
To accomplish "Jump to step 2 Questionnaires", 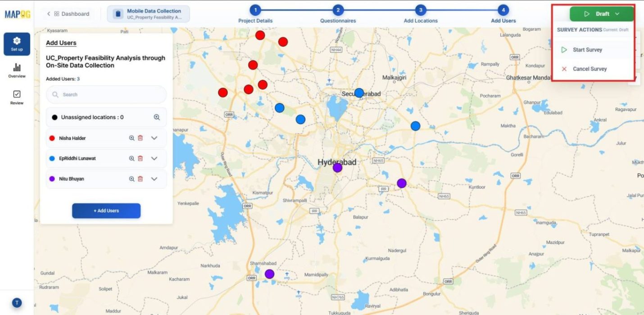I will point(338,10).
